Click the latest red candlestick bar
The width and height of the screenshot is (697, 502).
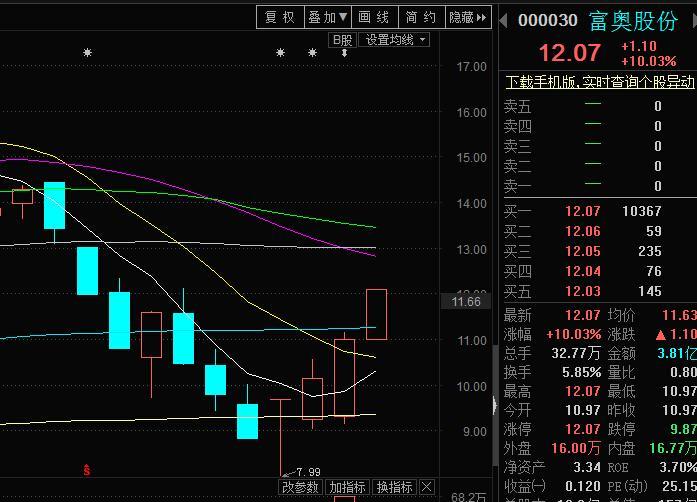click(376, 314)
